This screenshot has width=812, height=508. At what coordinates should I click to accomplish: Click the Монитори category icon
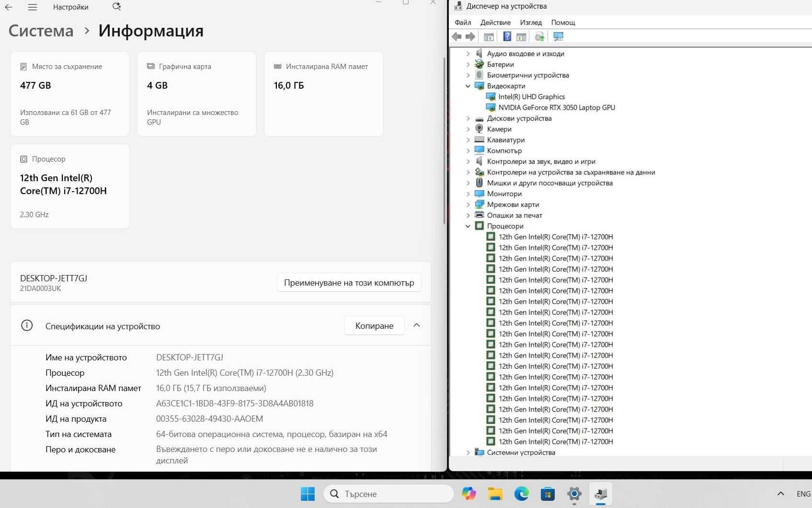tap(479, 194)
